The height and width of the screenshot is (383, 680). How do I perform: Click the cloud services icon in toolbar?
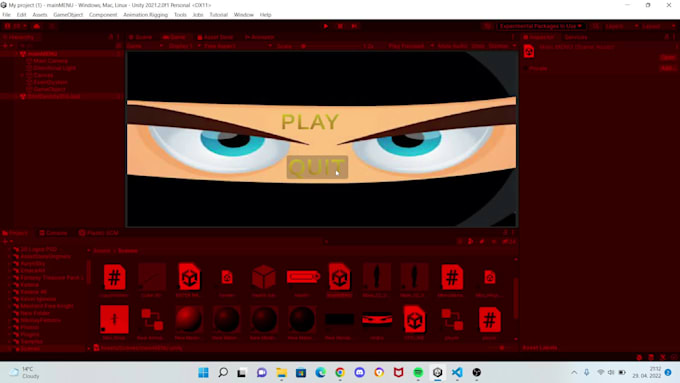pyautogui.click(x=36, y=26)
